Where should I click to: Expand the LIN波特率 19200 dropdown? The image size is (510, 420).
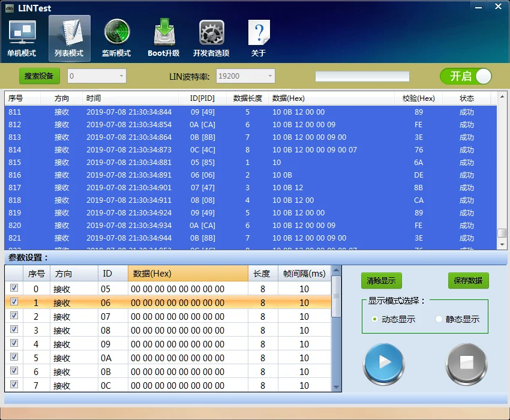coord(269,76)
